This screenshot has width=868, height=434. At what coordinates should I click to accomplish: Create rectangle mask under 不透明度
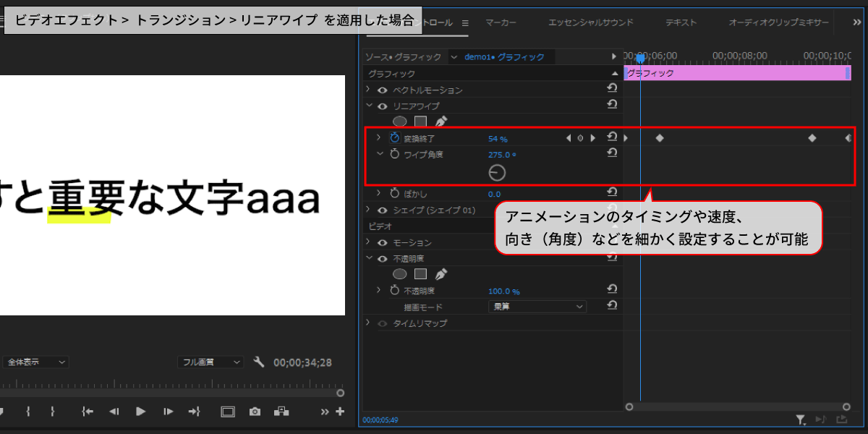pyautogui.click(x=420, y=274)
